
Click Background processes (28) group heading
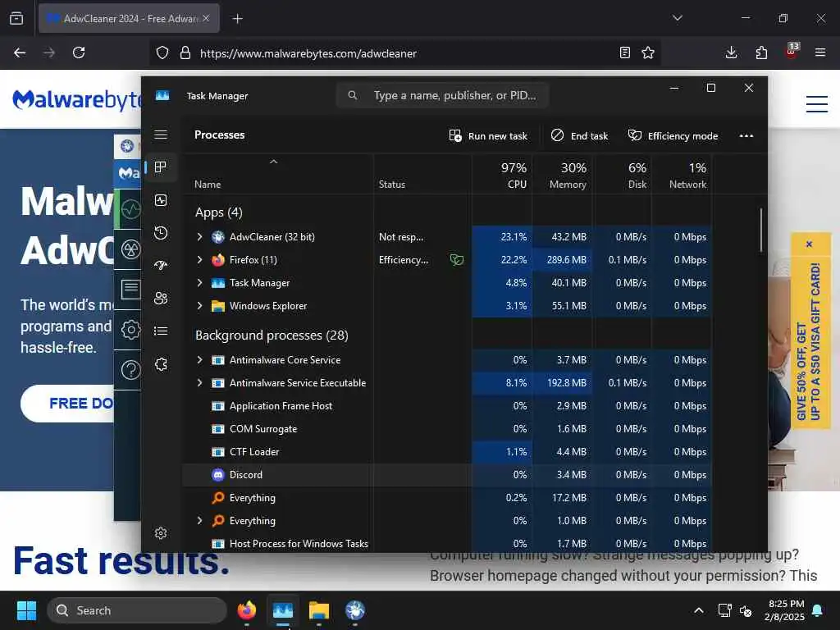(272, 336)
